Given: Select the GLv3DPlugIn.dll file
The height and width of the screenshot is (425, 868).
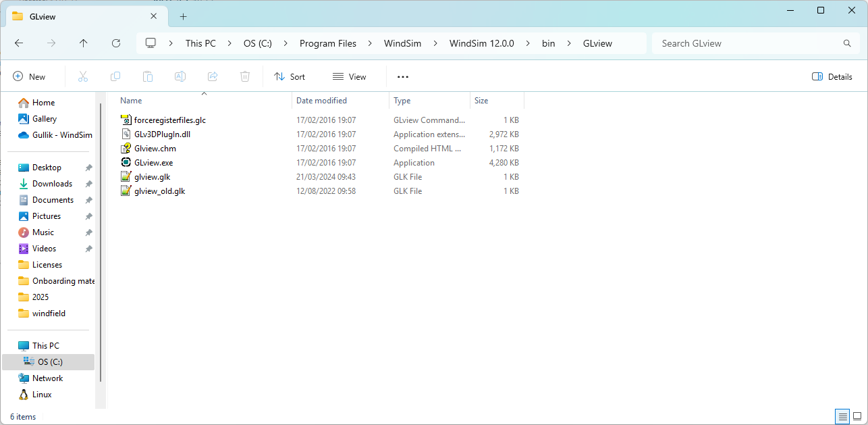Looking at the screenshot, I should pos(162,134).
